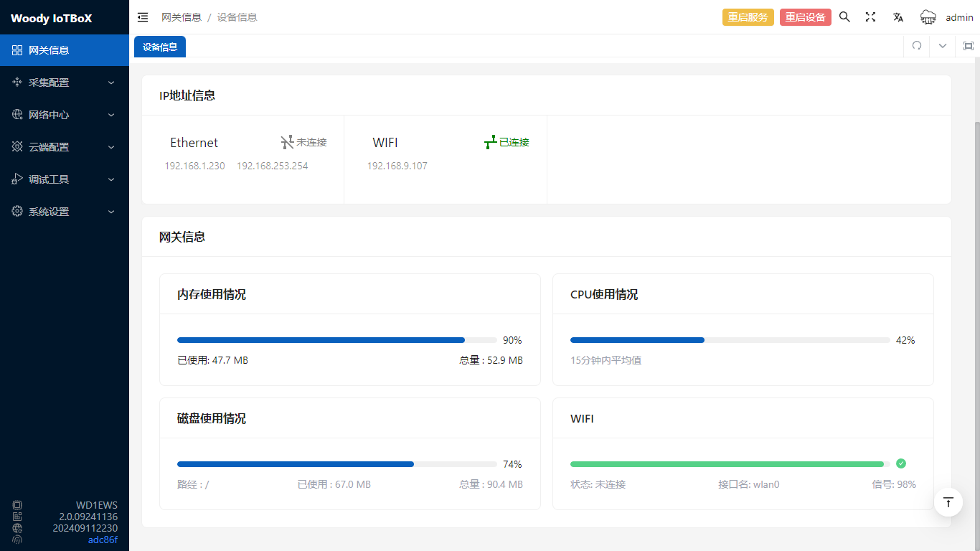Viewport: 980px width, 551px height.
Task: Click the tab content maximize icon
Action: 968,46
